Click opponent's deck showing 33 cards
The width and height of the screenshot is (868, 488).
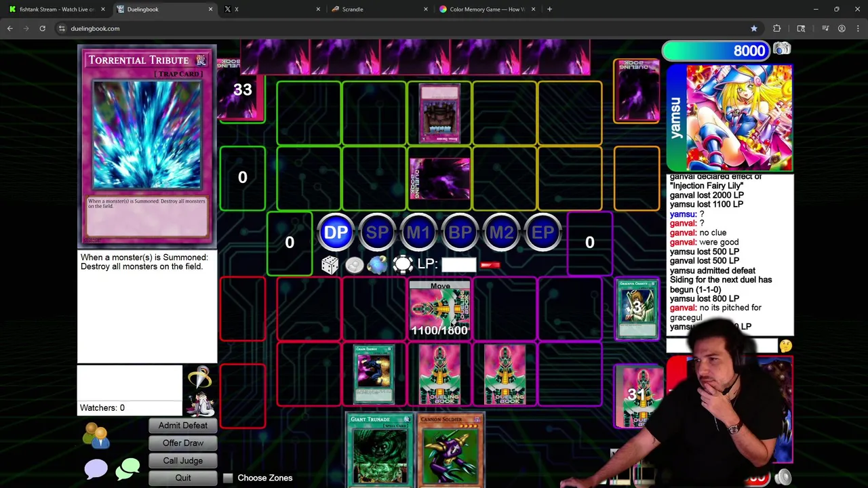point(242,90)
